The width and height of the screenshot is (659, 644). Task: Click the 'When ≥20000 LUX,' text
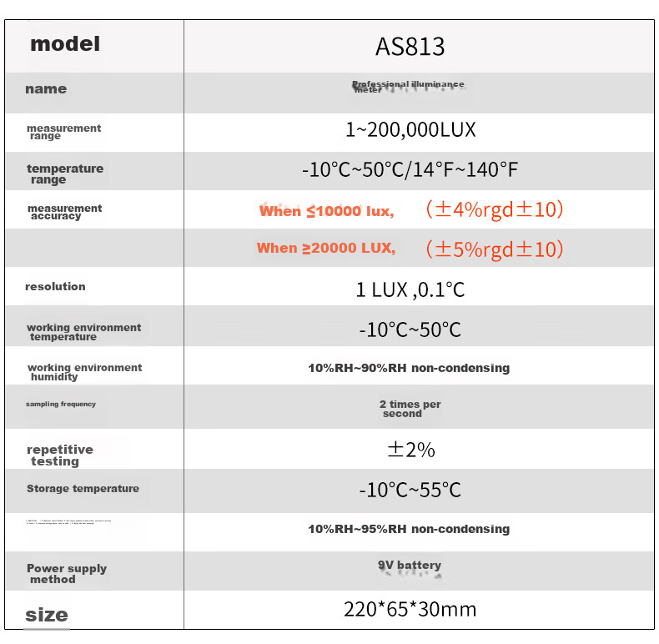coord(326,248)
